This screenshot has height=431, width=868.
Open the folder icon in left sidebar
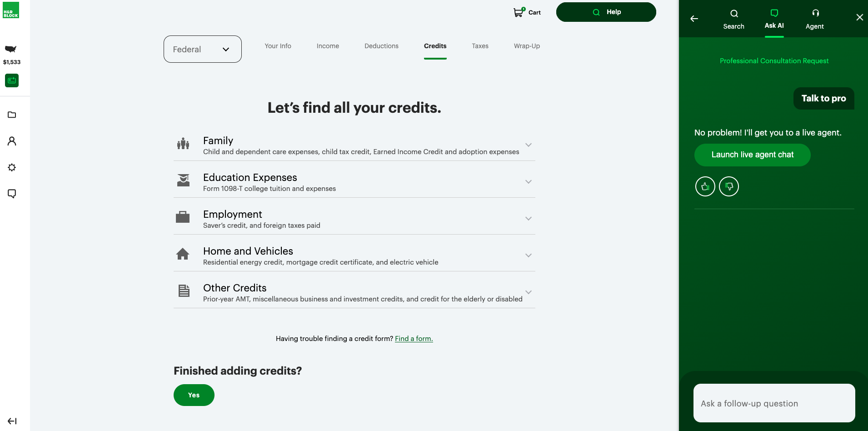[12, 115]
